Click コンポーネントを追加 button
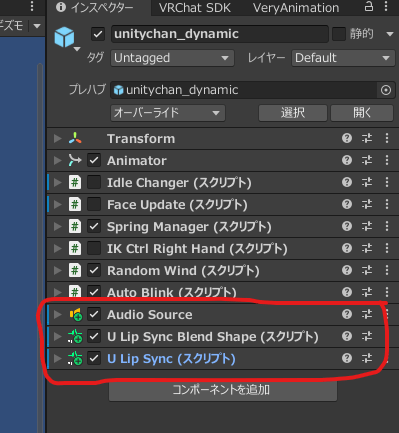 [223, 390]
